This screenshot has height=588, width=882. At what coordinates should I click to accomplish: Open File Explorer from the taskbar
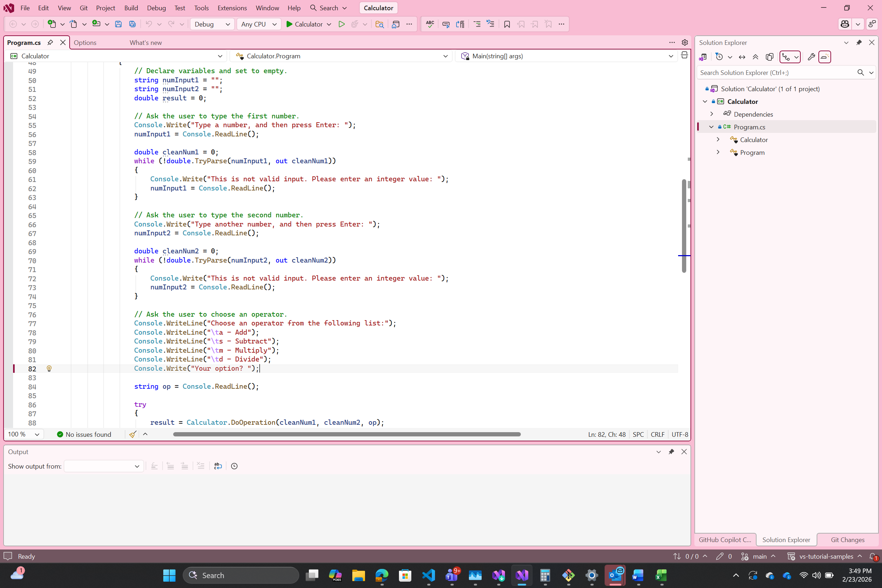(x=359, y=575)
